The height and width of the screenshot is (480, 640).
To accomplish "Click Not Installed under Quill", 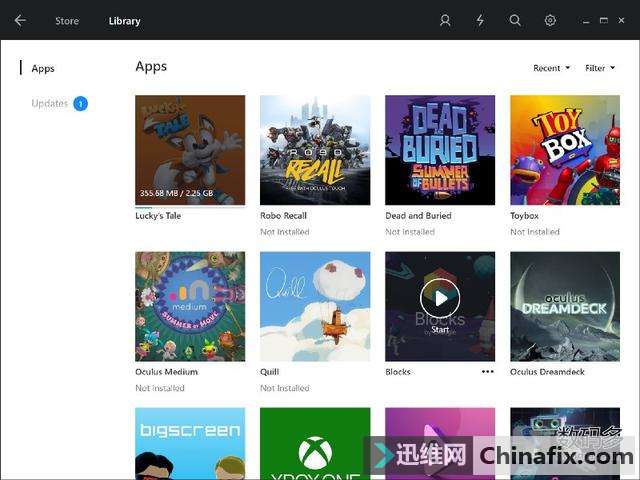I will (284, 388).
